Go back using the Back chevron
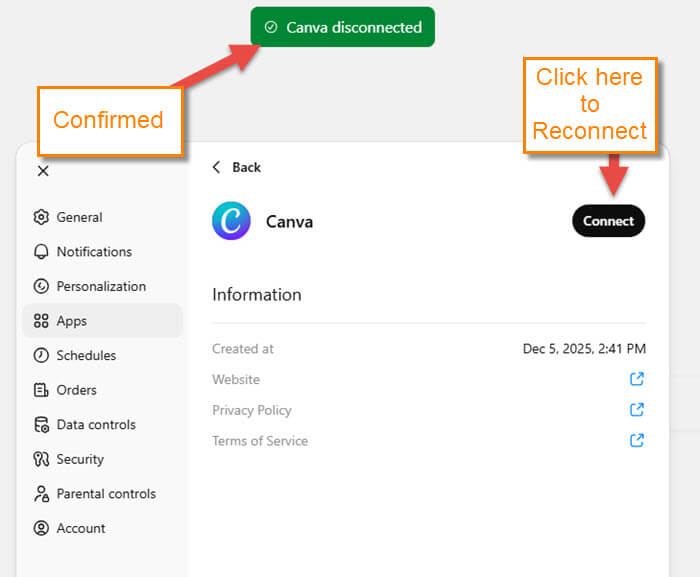 (x=217, y=167)
